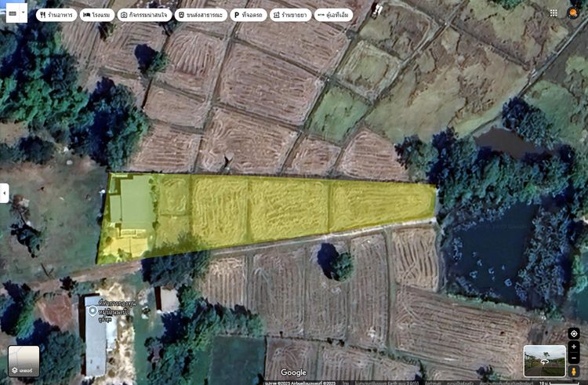Click the place marker pin near the building
The height and width of the screenshot is (385, 588).
pos(93,312)
